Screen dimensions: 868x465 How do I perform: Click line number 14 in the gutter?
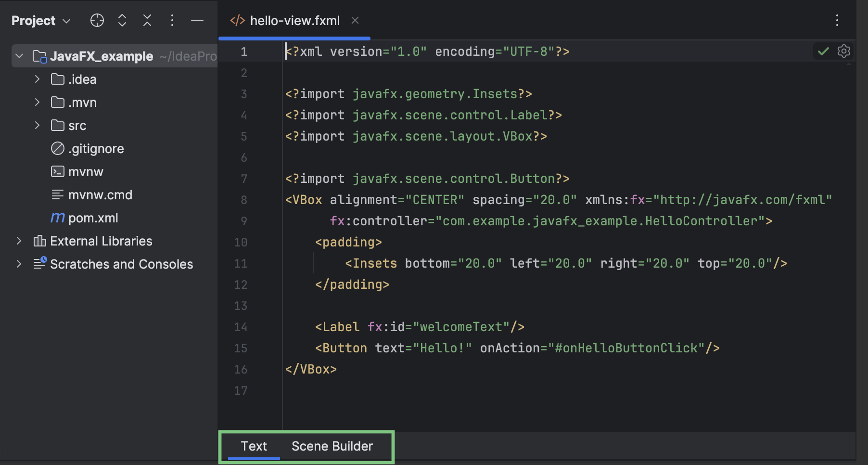click(x=241, y=327)
